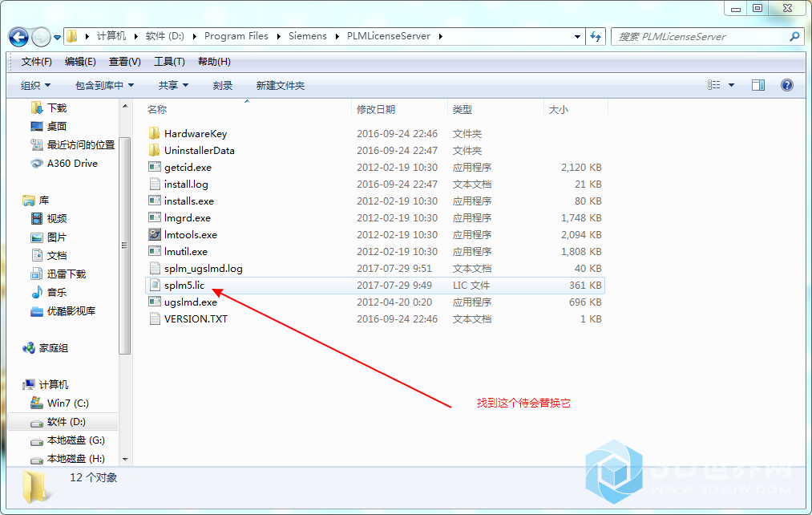Viewport: 812px width, 515px height.
Task: Select the lmtools.exe file icon
Action: 155,234
